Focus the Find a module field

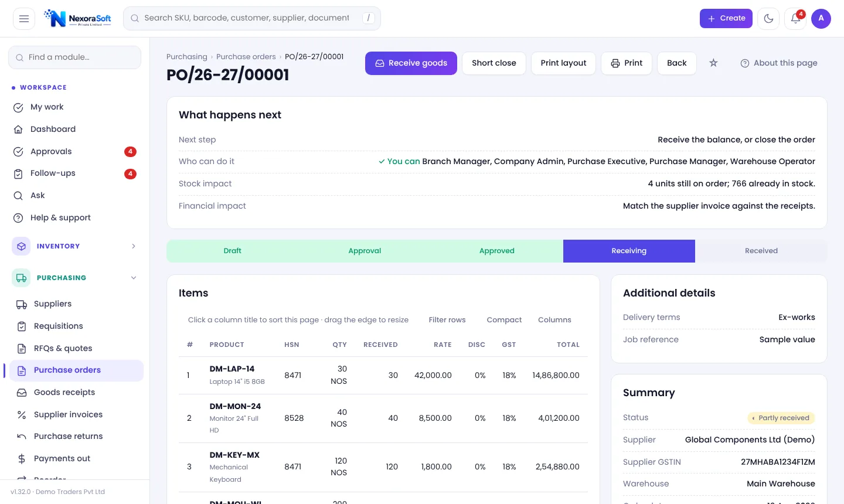74,57
